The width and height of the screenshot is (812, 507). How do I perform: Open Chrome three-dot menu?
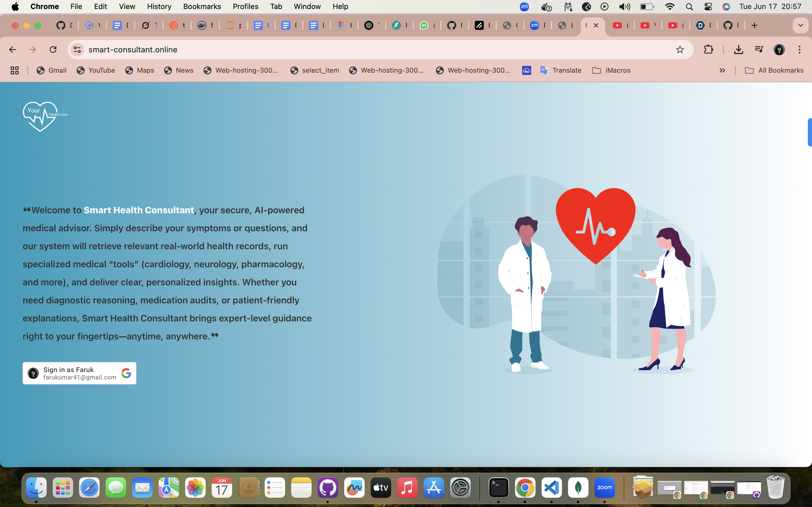[799, 50]
